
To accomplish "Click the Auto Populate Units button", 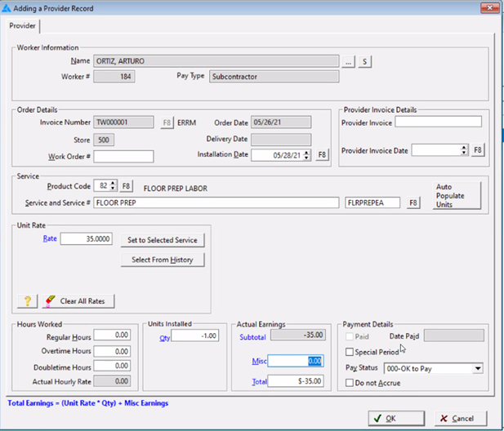I will 457,196.
